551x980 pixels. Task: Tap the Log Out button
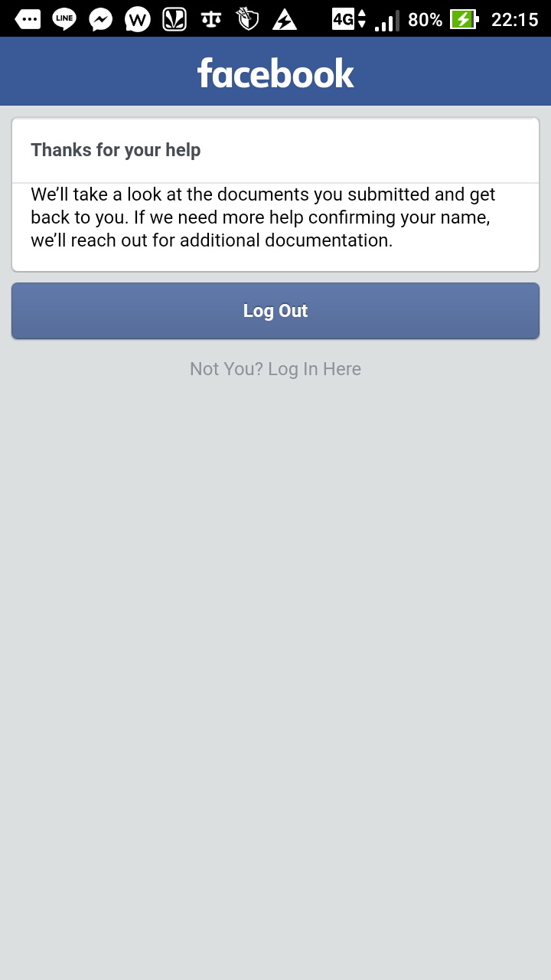point(275,311)
